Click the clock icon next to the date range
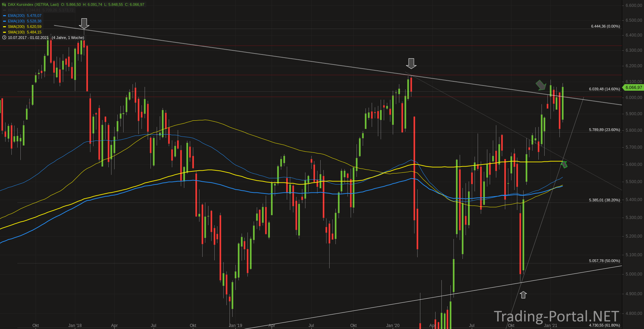644x329 pixels. (4, 38)
